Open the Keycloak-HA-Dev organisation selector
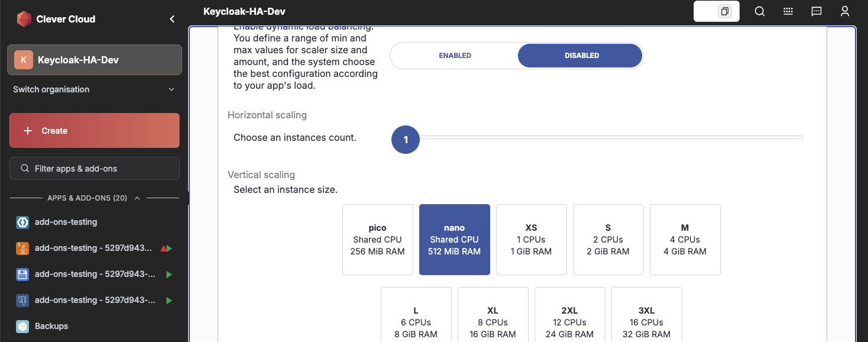 (x=95, y=60)
